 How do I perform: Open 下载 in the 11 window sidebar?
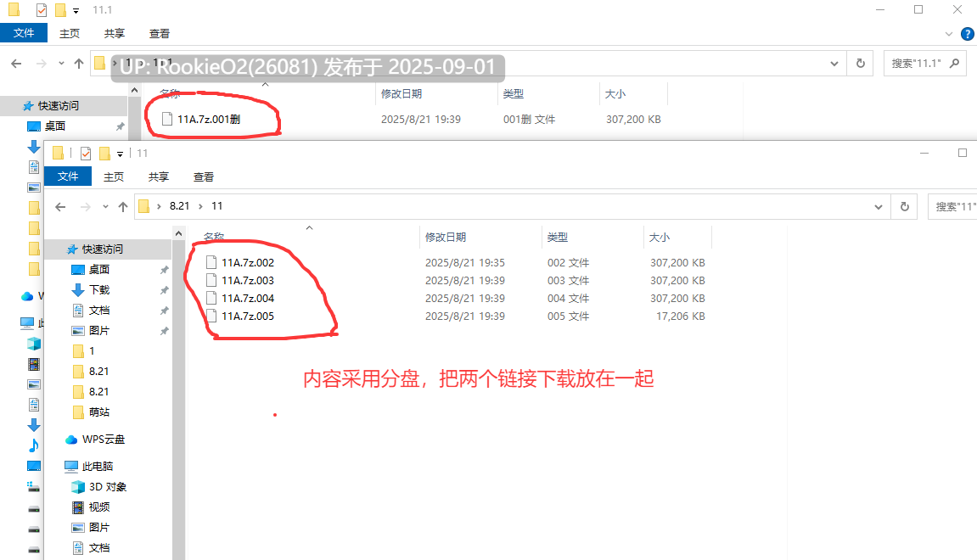pyautogui.click(x=99, y=289)
